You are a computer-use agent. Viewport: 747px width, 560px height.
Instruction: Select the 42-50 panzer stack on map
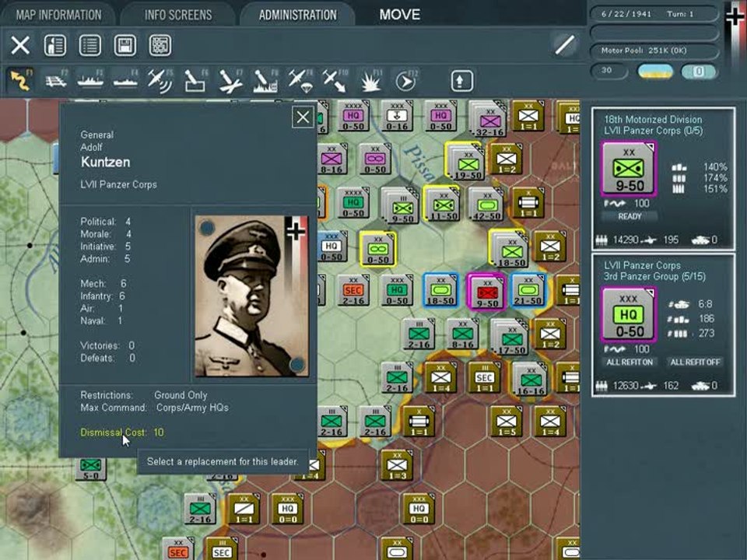click(x=486, y=205)
